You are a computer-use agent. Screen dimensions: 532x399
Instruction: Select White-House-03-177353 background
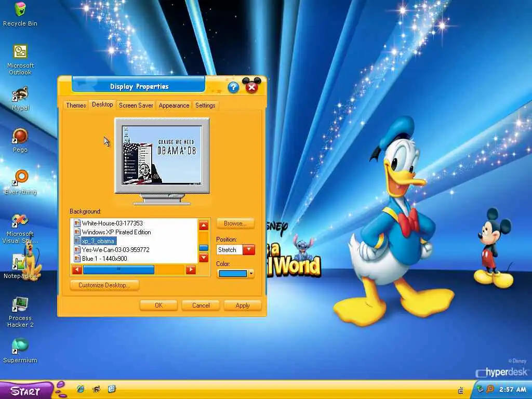[112, 223]
